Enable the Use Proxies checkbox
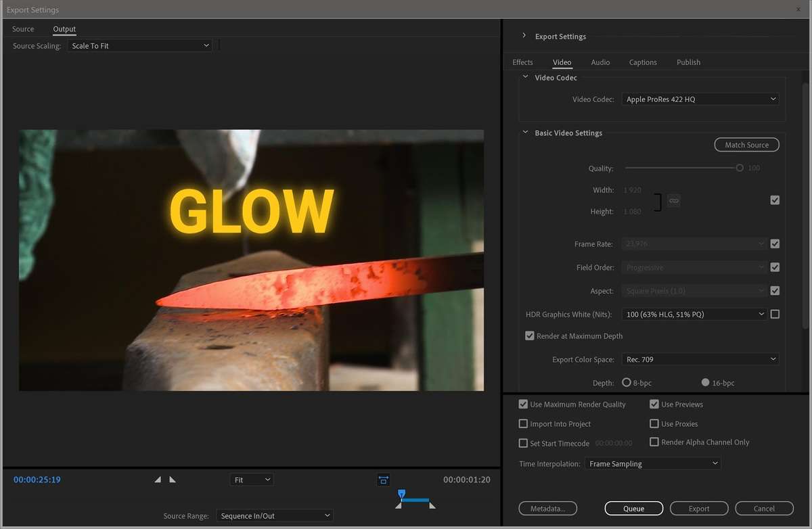The image size is (812, 529). pyautogui.click(x=654, y=423)
